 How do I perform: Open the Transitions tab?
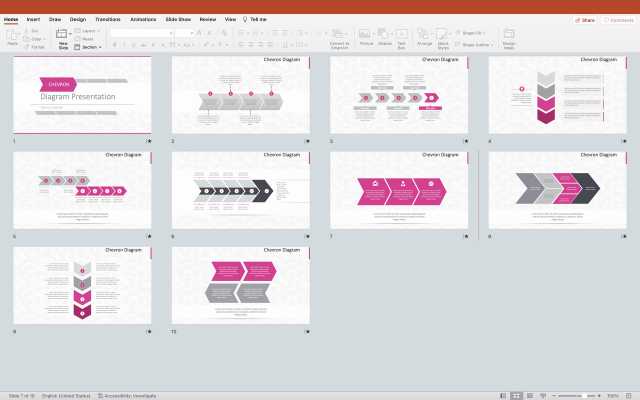click(107, 19)
